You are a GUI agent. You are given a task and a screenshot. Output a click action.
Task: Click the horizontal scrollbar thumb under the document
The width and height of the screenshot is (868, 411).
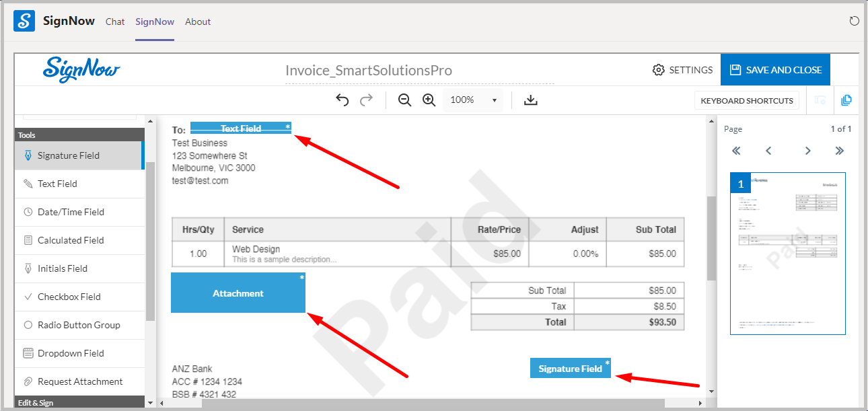(x=433, y=403)
